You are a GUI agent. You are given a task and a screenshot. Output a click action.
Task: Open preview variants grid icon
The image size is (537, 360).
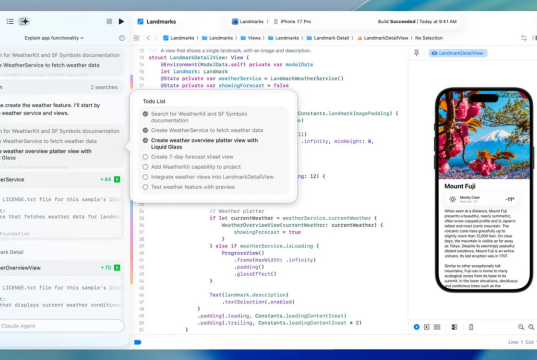[437, 327]
